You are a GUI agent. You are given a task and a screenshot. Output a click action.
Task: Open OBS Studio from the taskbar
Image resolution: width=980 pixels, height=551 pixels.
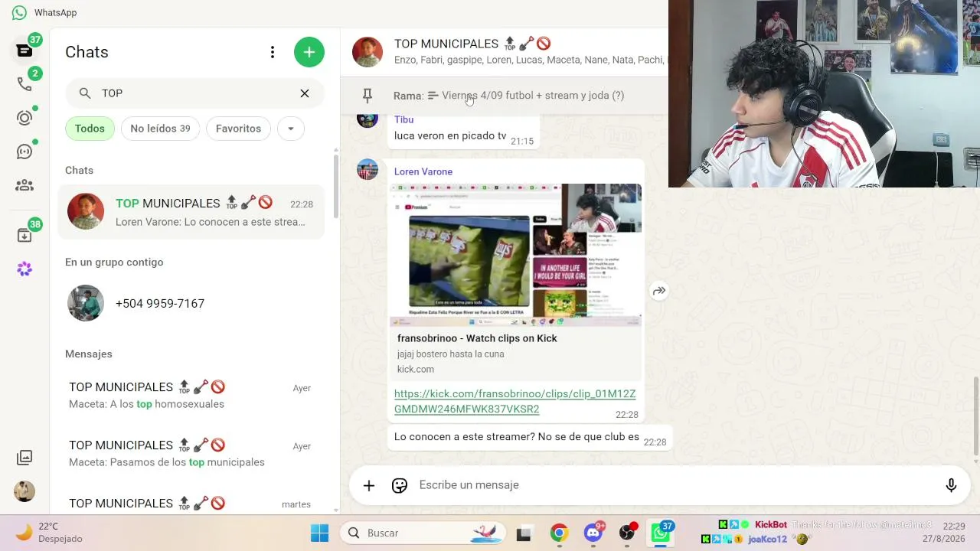pyautogui.click(x=627, y=533)
